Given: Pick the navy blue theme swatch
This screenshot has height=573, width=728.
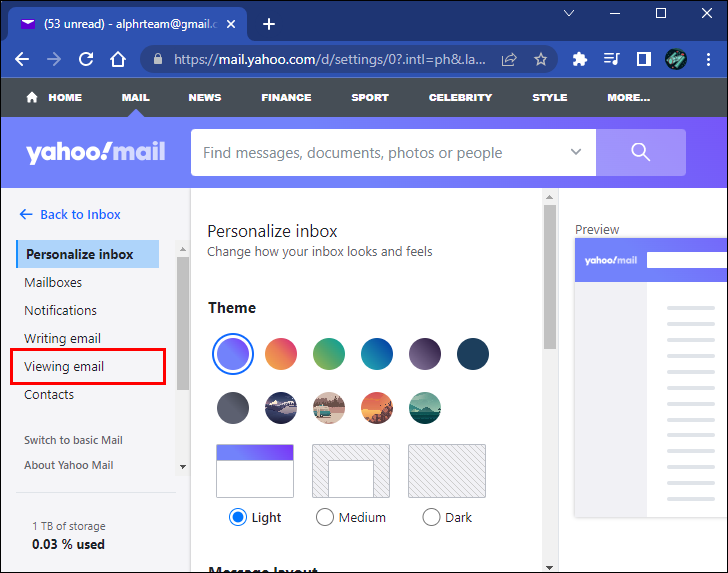Looking at the screenshot, I should tap(472, 354).
